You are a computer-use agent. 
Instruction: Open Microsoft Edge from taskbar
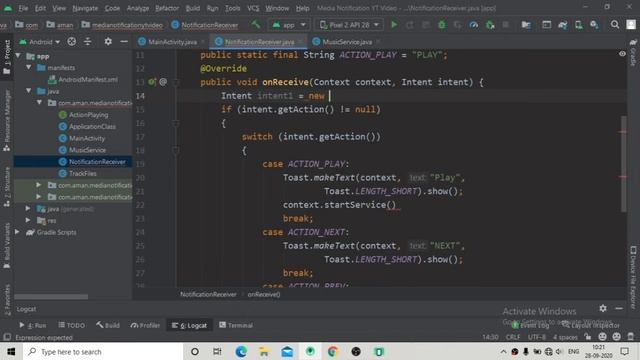pos(241,351)
